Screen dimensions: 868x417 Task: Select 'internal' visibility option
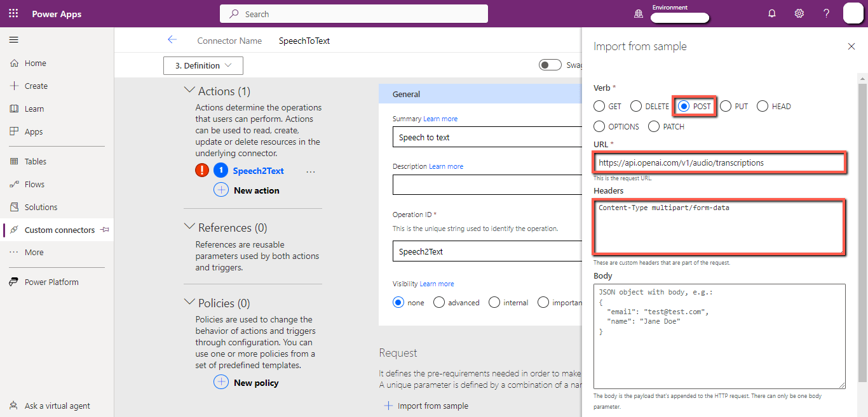point(494,302)
